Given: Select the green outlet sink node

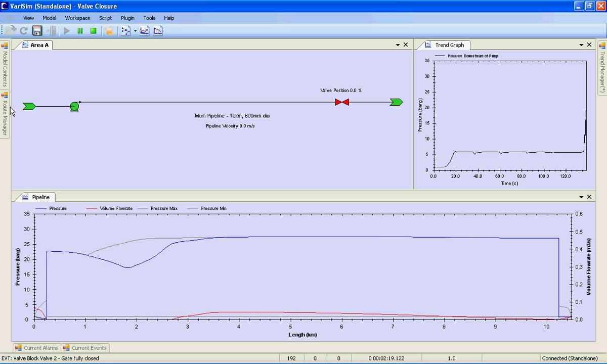Looking at the screenshot, I should [397, 102].
